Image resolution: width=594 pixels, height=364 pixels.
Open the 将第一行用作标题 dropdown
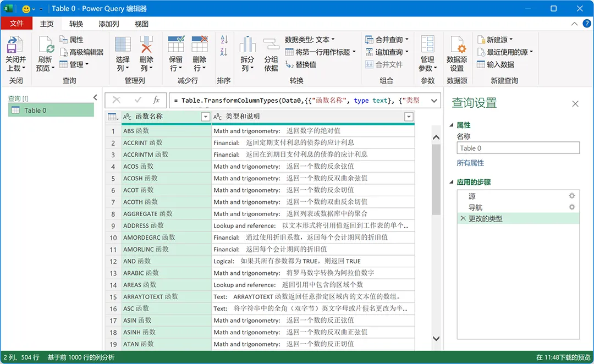point(321,52)
